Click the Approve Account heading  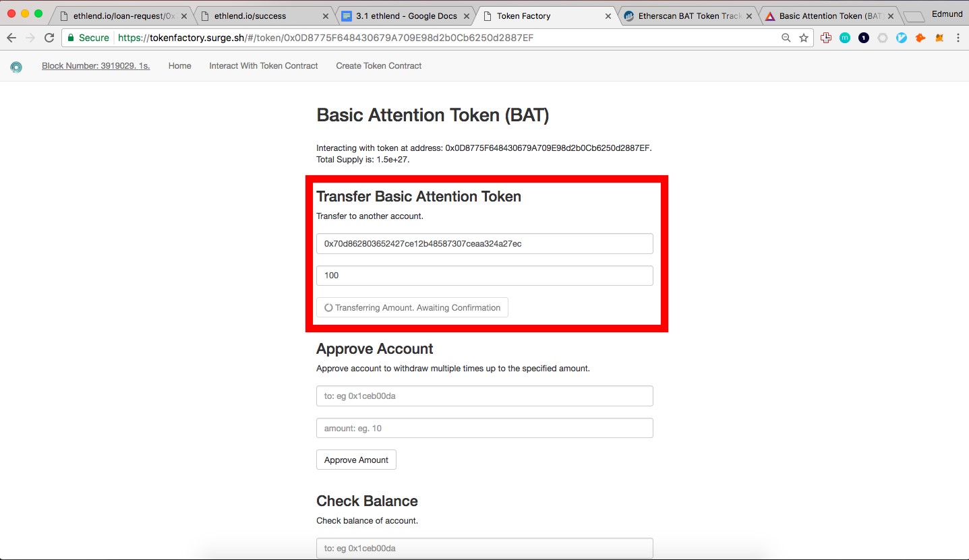(375, 348)
